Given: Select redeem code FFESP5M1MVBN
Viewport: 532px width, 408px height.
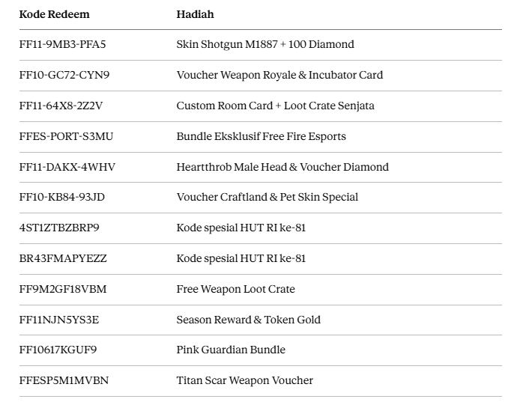Looking at the screenshot, I should (x=64, y=380).
